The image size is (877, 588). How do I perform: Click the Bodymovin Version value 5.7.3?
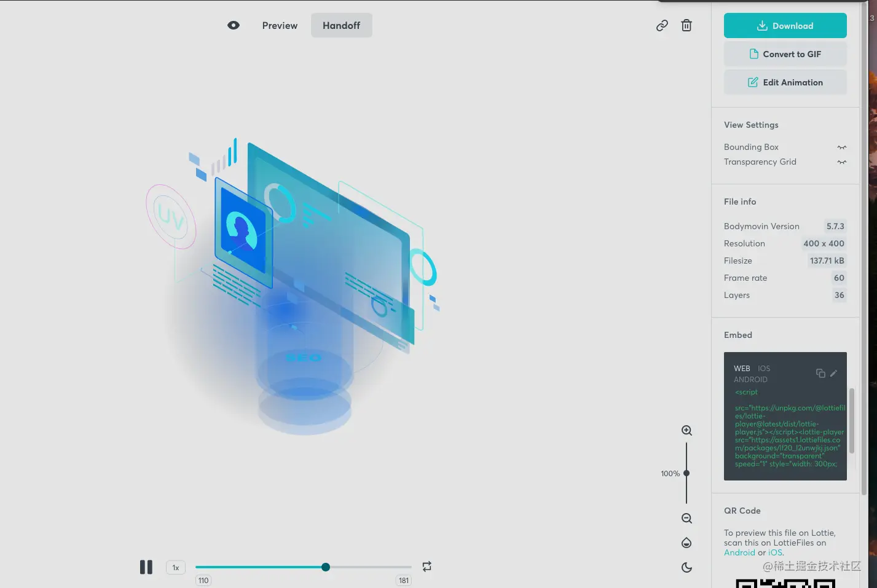point(835,226)
